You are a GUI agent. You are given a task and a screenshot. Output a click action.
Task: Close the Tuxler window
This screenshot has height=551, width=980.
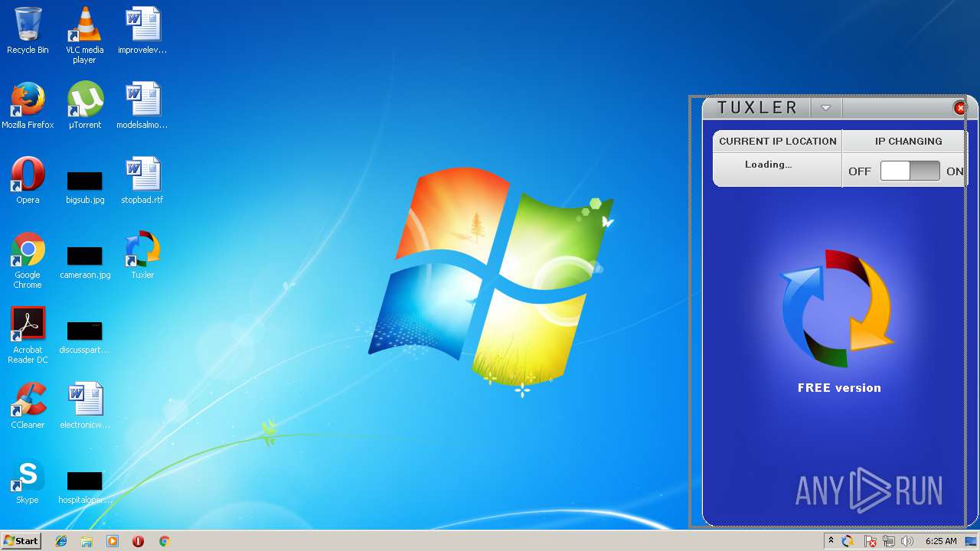pos(960,108)
